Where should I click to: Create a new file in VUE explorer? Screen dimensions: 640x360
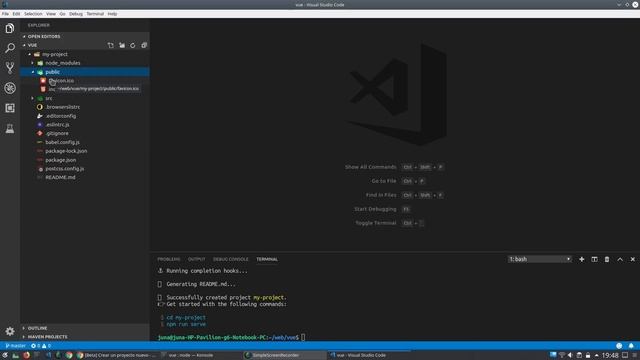pos(111,45)
